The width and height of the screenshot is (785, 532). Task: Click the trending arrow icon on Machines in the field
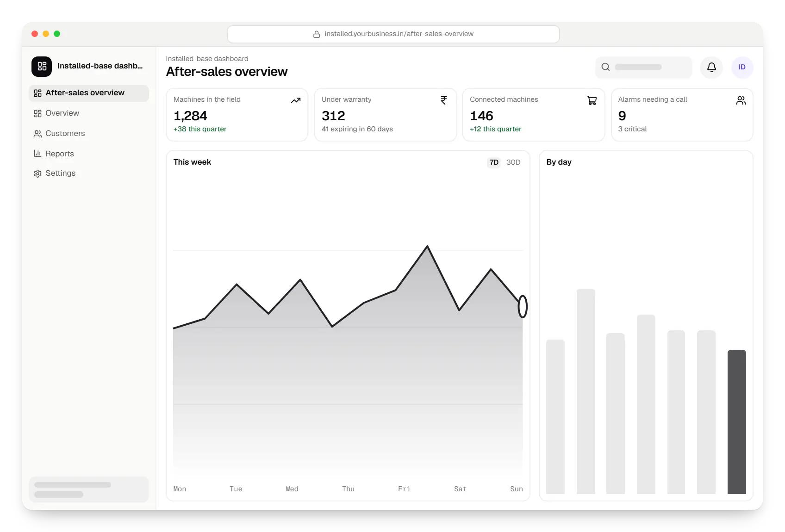pyautogui.click(x=296, y=100)
